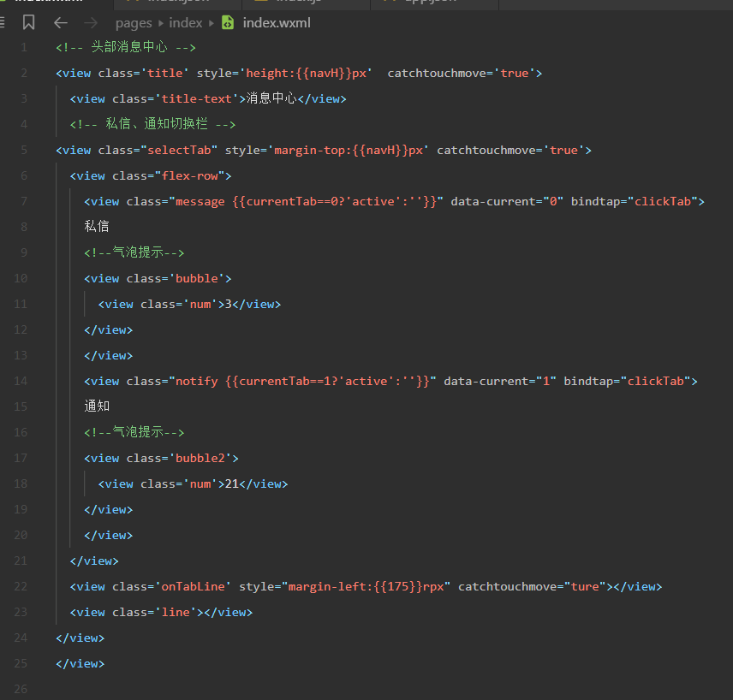Place cursor on 'title' class value in line 2

point(165,73)
